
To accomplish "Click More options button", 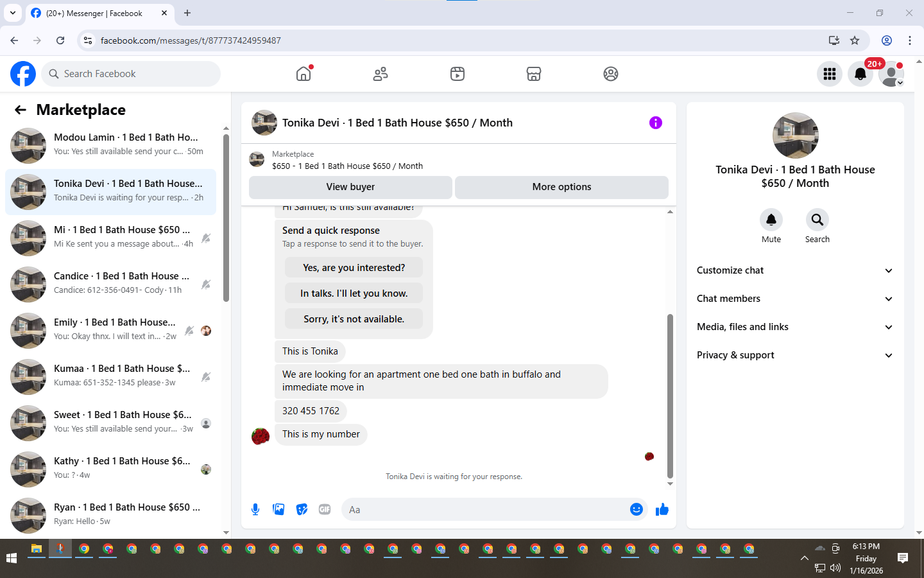I will (561, 187).
